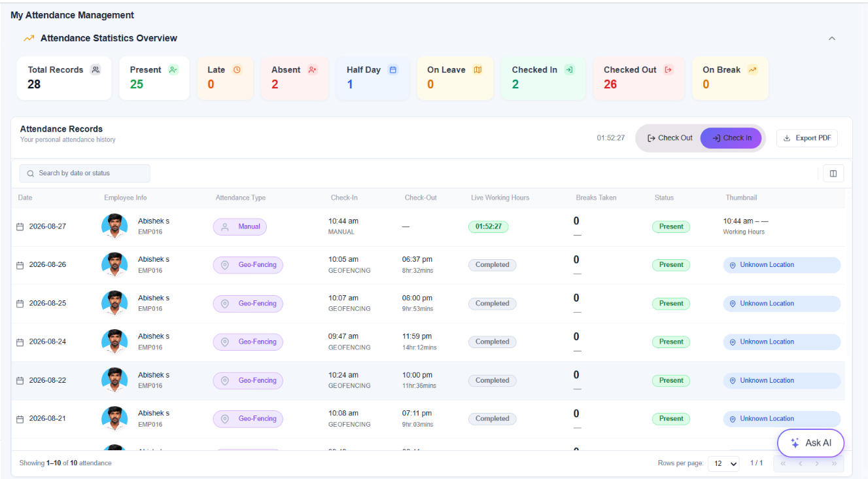Click the Half Day calendar icon
This screenshot has width=868, height=479.
[392, 69]
